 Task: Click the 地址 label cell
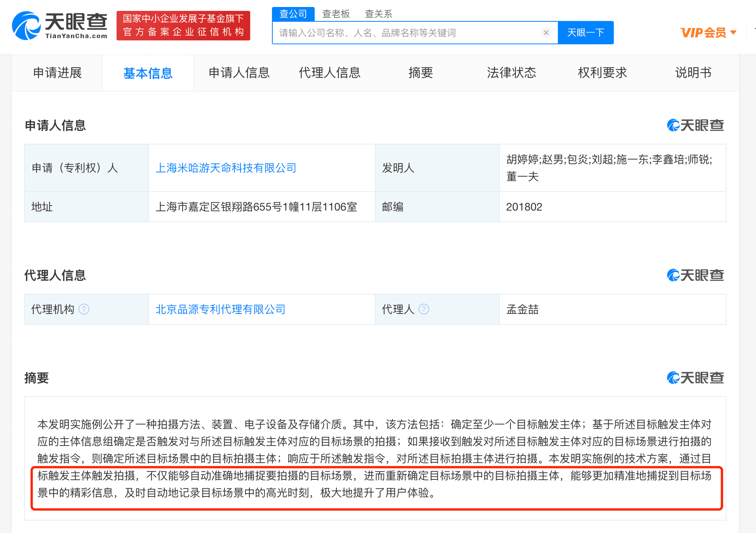click(87, 207)
